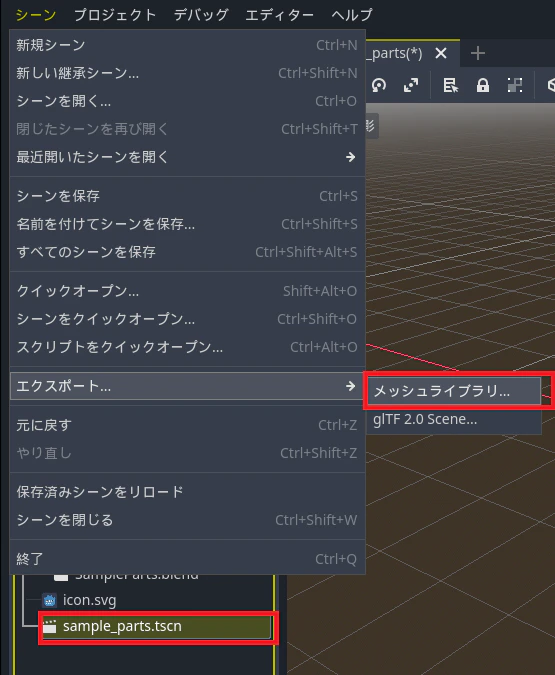Choose 終了 to quit editor
The height and width of the screenshot is (675, 555).
(x=187, y=559)
